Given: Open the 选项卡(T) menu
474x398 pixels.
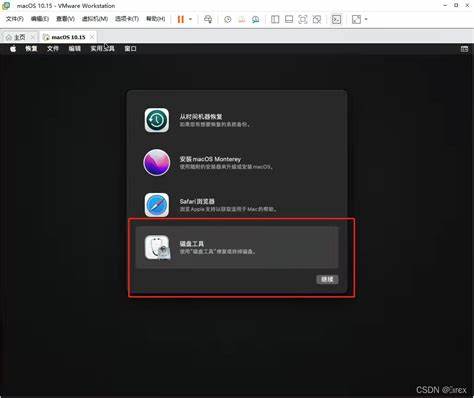Looking at the screenshot, I should coord(127,19).
